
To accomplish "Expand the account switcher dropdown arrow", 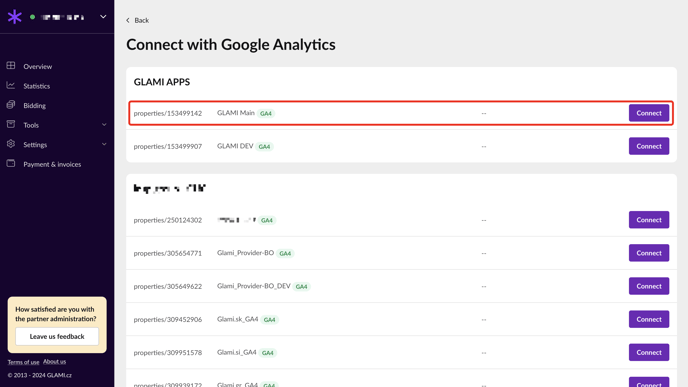I will [103, 17].
